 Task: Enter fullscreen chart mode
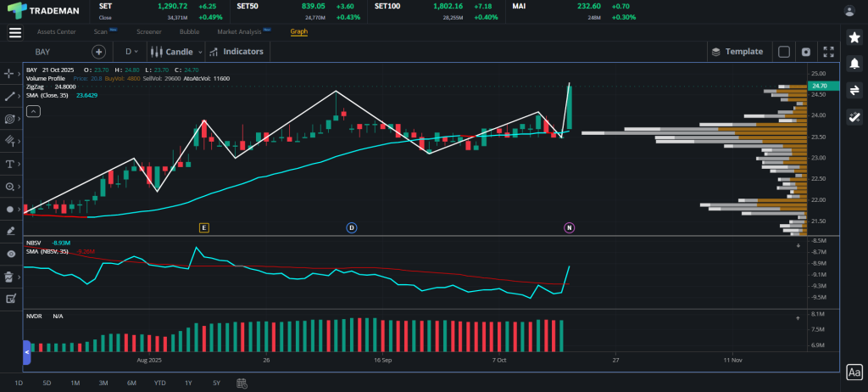click(x=828, y=52)
